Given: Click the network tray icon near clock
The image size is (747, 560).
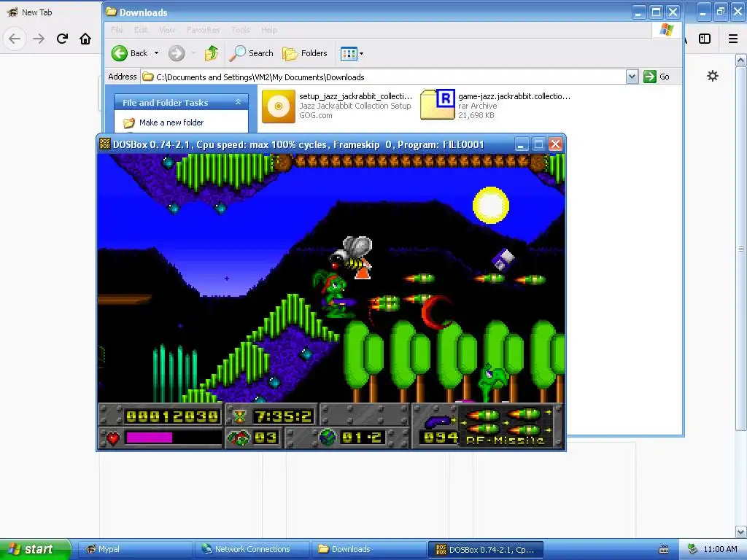Looking at the screenshot, I should [692, 549].
